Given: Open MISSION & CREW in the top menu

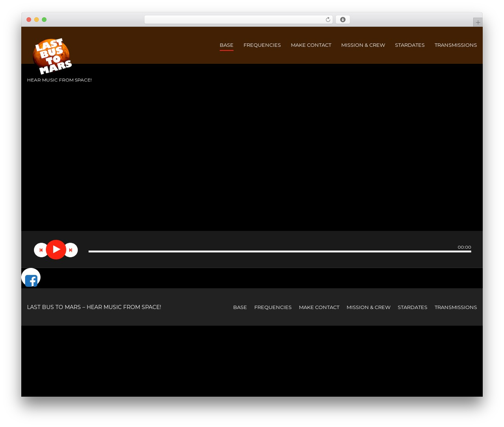Looking at the screenshot, I should point(363,45).
